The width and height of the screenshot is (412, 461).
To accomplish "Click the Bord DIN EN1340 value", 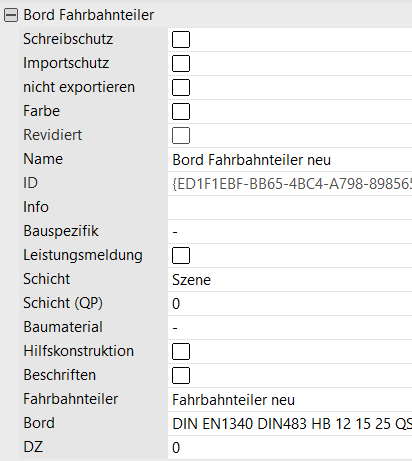I will coord(290,424).
